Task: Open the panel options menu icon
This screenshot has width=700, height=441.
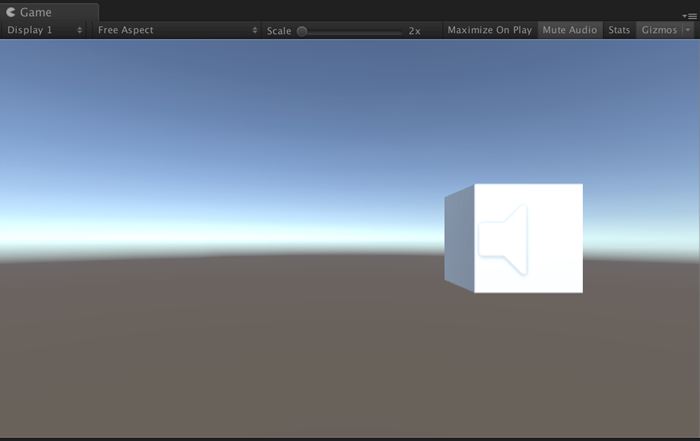Action: pyautogui.click(x=690, y=15)
